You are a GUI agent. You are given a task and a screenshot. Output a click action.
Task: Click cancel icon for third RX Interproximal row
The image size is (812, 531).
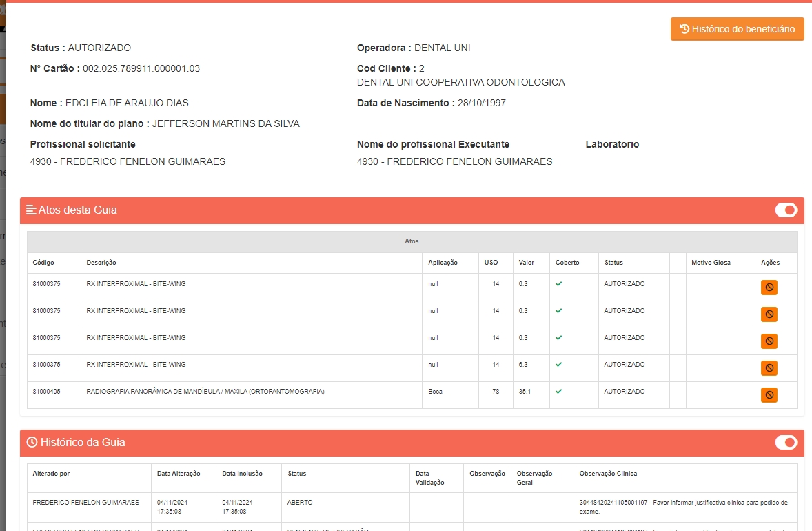[769, 341]
